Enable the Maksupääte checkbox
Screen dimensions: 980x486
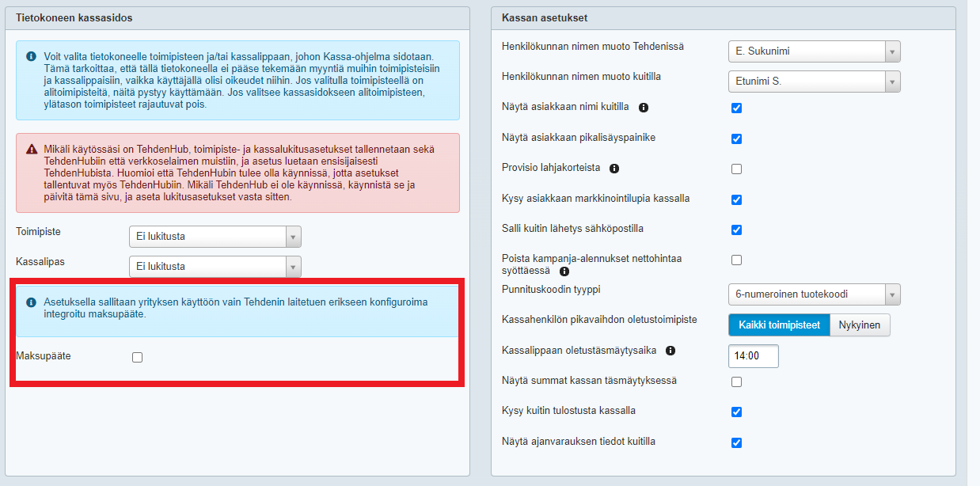[x=138, y=358]
